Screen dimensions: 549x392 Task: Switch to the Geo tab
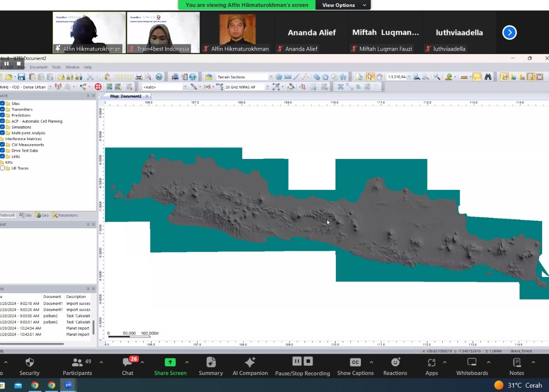tap(42, 215)
